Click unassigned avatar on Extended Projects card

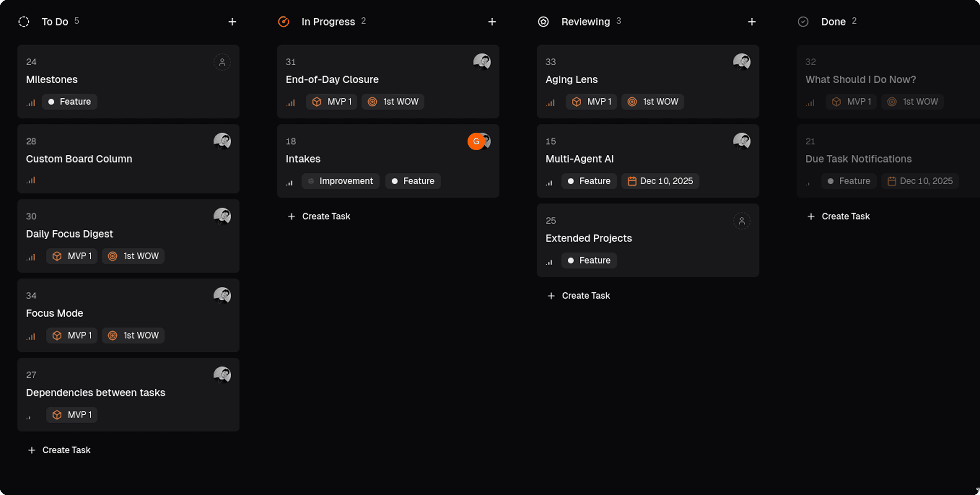741,221
